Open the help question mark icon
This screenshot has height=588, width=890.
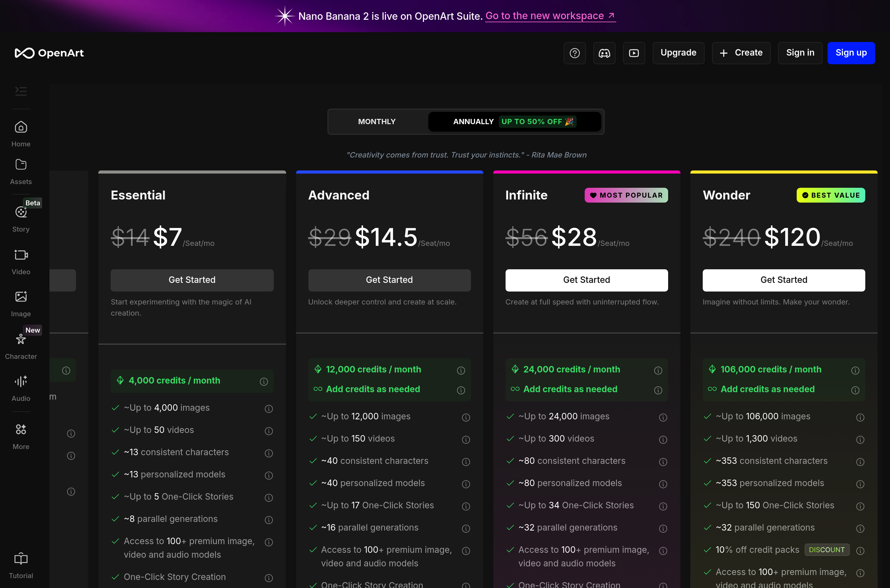click(x=574, y=53)
